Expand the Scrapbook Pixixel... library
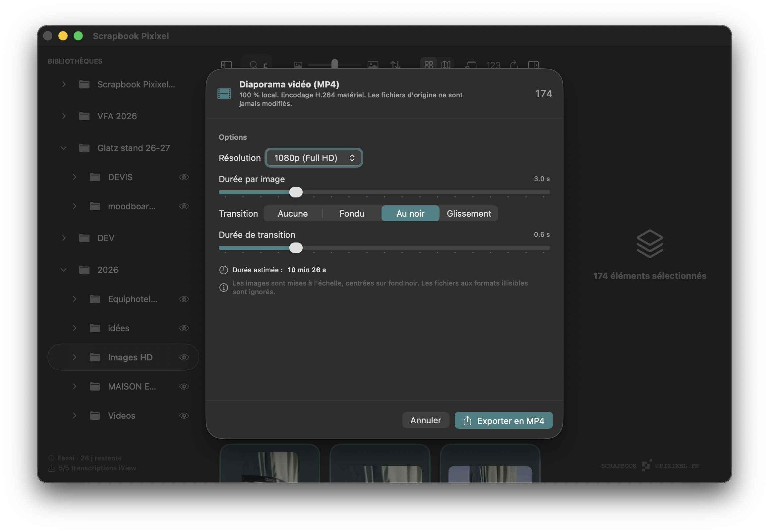 pyautogui.click(x=64, y=84)
